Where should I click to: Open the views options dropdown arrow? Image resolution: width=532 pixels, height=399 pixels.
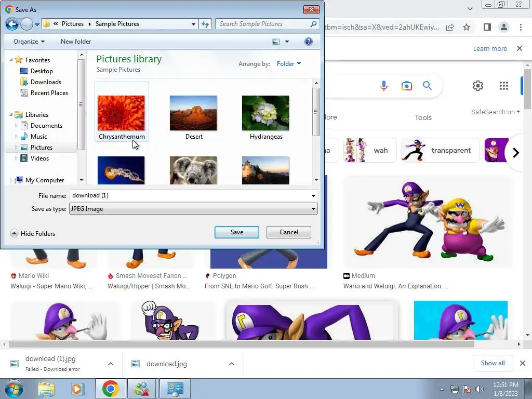coord(287,42)
